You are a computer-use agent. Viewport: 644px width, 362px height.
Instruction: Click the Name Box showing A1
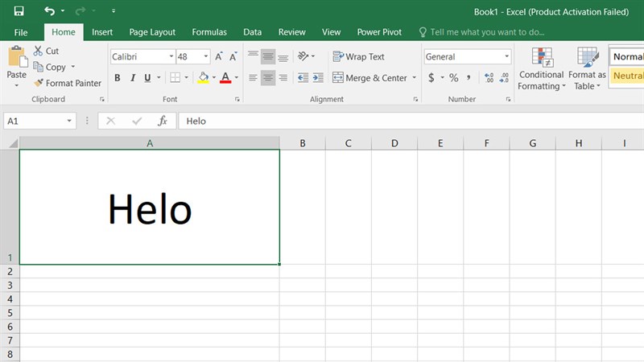pyautogui.click(x=39, y=121)
